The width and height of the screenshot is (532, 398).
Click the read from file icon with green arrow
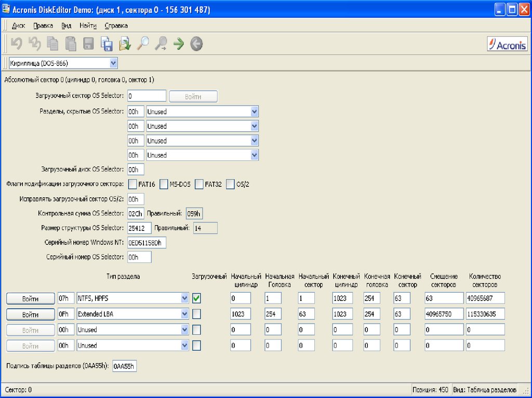tap(125, 44)
